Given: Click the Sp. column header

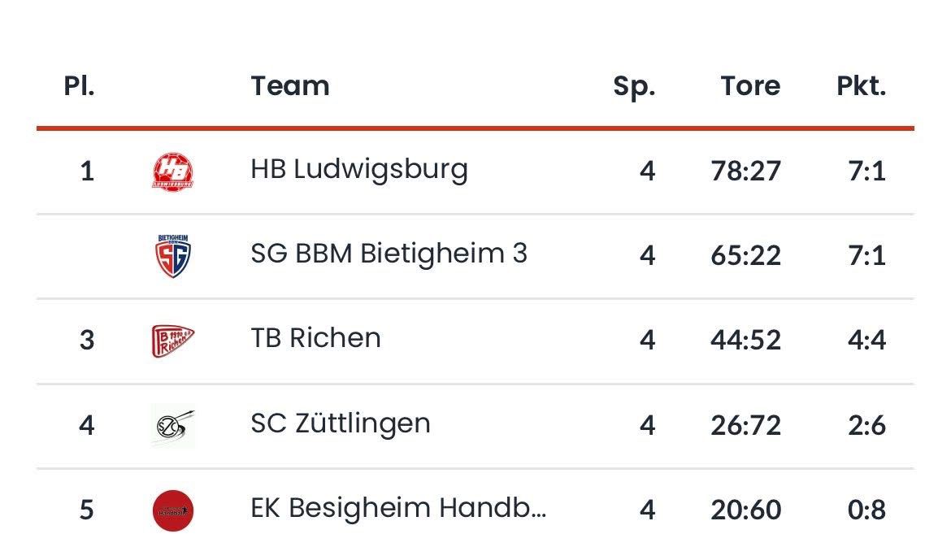Looking at the screenshot, I should (x=634, y=86).
